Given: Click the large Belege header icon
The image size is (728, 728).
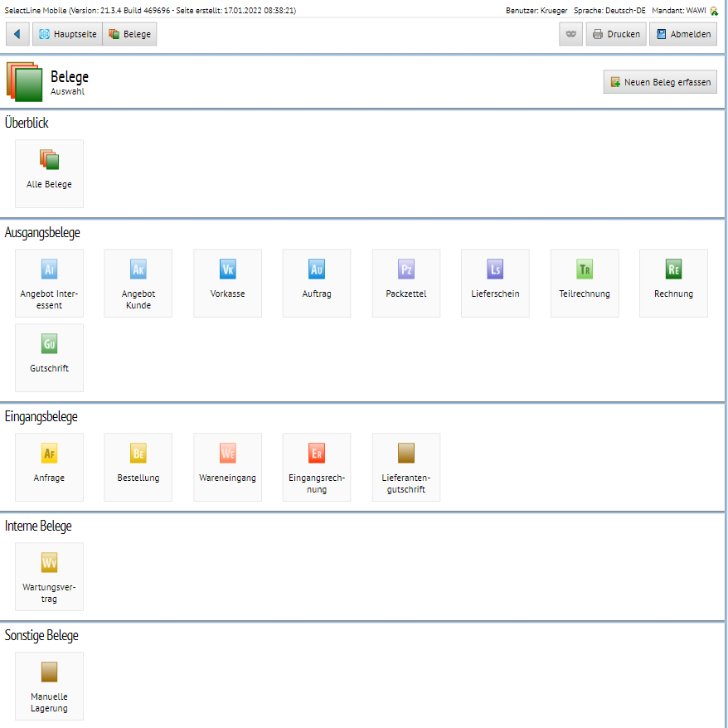Looking at the screenshot, I should pos(24,82).
